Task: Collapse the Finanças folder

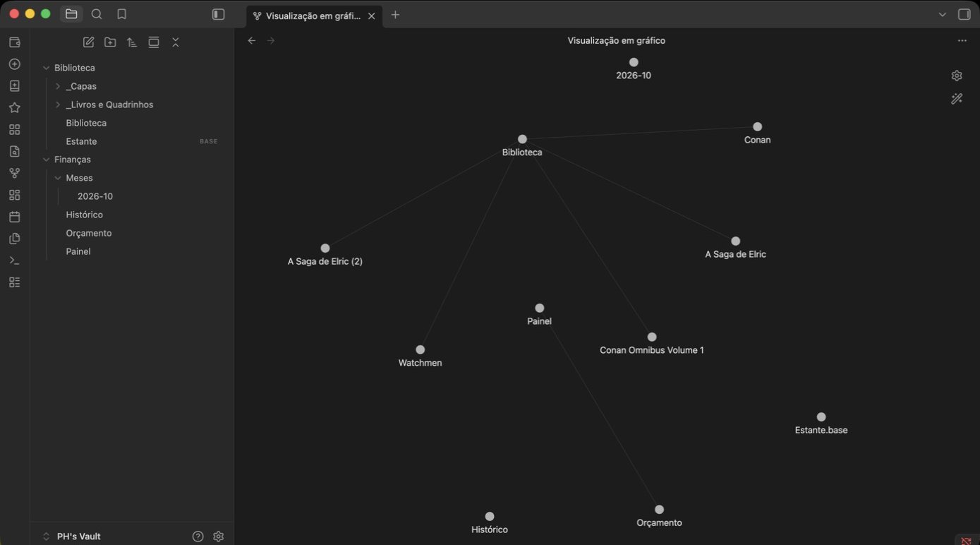Action: (46, 160)
